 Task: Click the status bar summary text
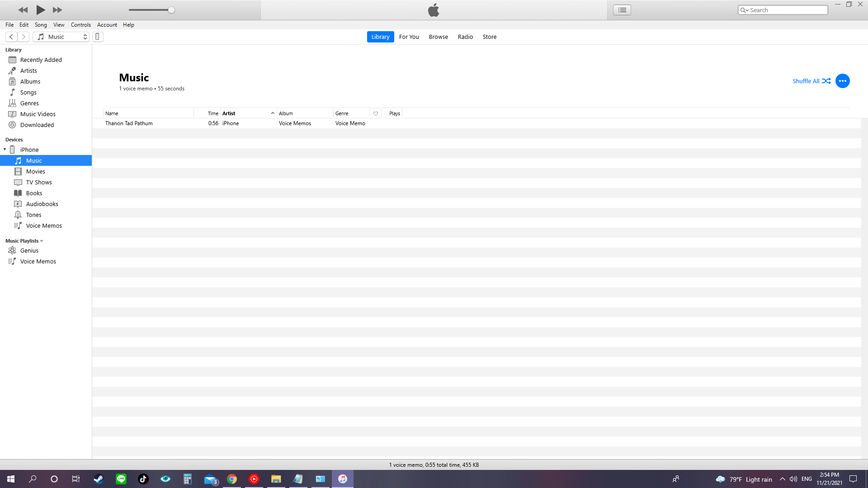coord(434,465)
